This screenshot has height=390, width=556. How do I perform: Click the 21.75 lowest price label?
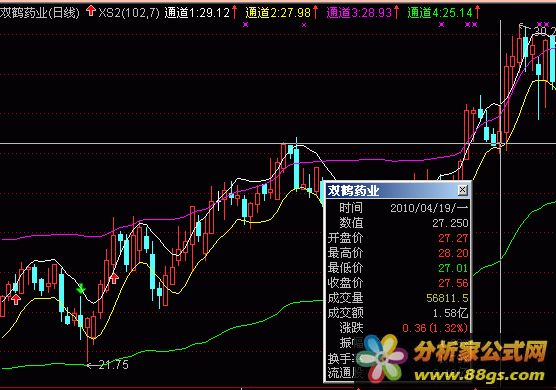[x=113, y=364]
